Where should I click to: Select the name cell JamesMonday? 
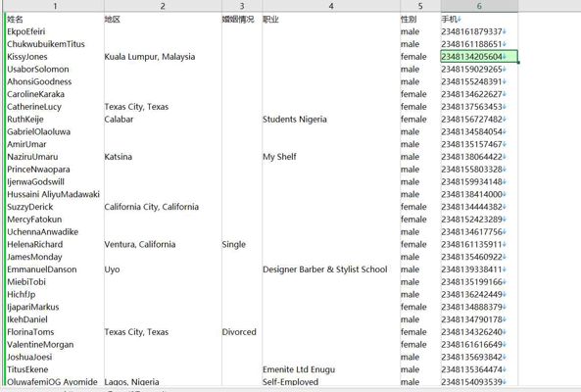coord(55,257)
